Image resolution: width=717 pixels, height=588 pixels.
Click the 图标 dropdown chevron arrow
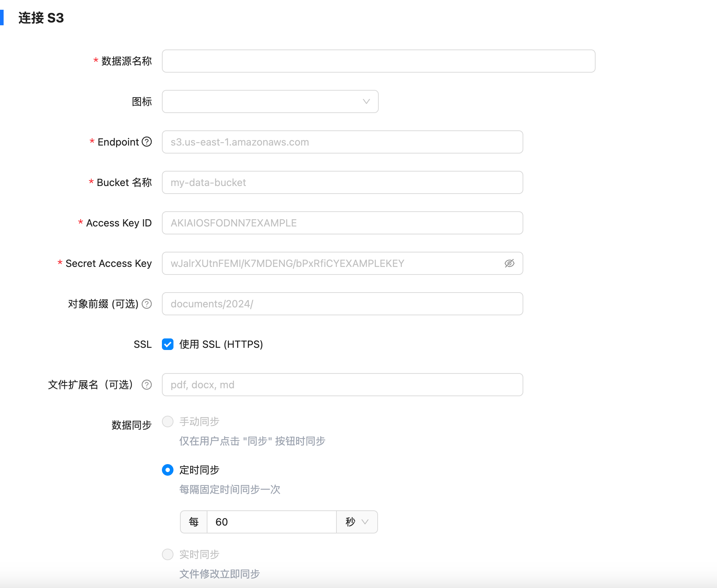tap(366, 101)
